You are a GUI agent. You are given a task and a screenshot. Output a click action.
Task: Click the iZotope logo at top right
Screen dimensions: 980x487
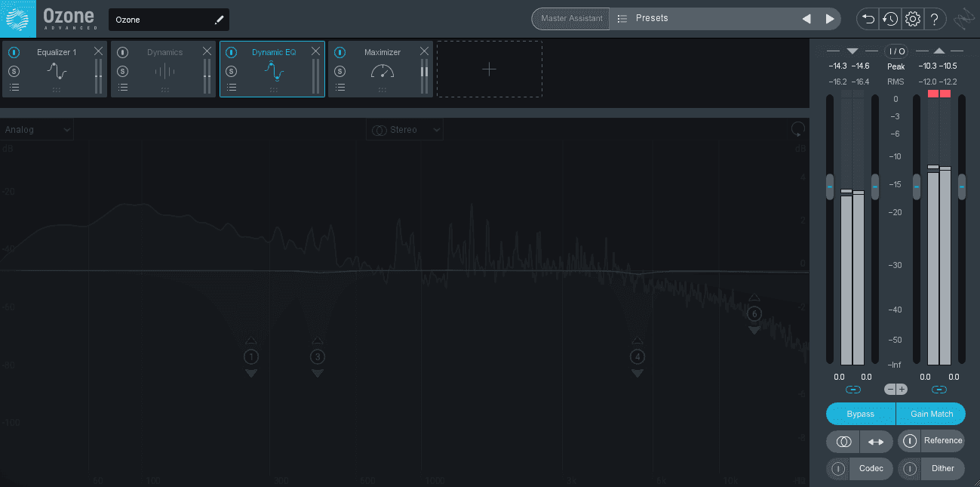coord(963,19)
